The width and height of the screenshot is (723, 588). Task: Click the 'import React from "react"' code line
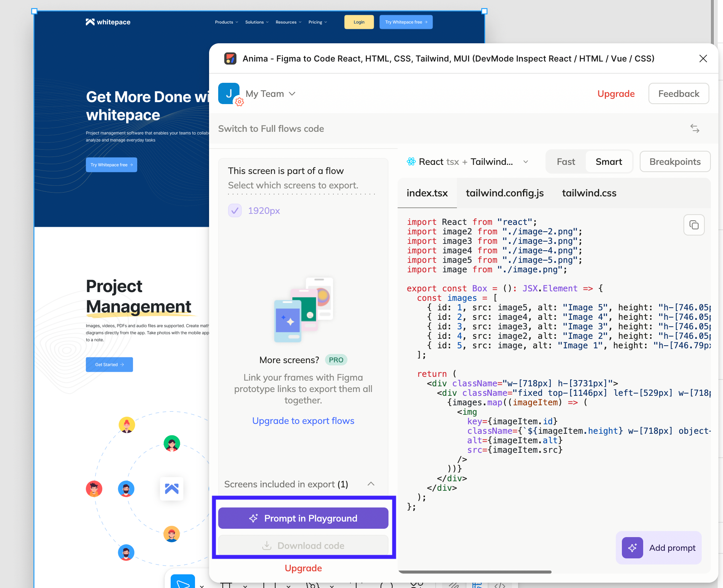coord(472,222)
